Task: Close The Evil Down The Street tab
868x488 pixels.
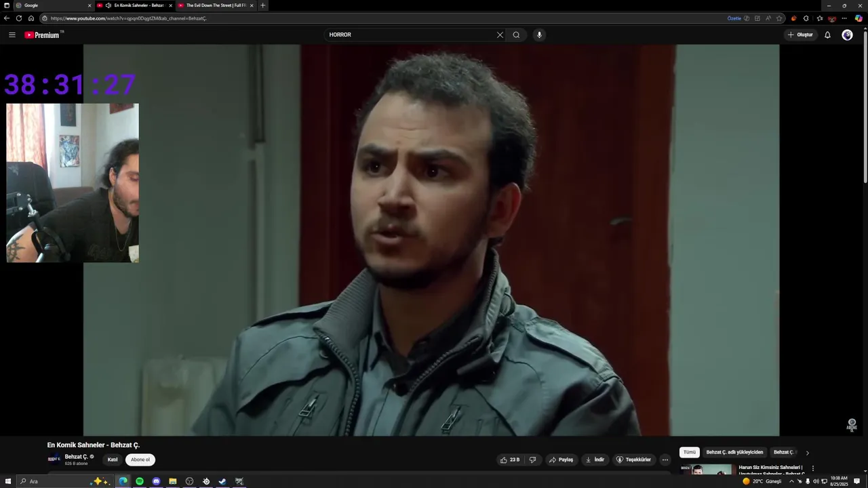Action: click(x=252, y=5)
